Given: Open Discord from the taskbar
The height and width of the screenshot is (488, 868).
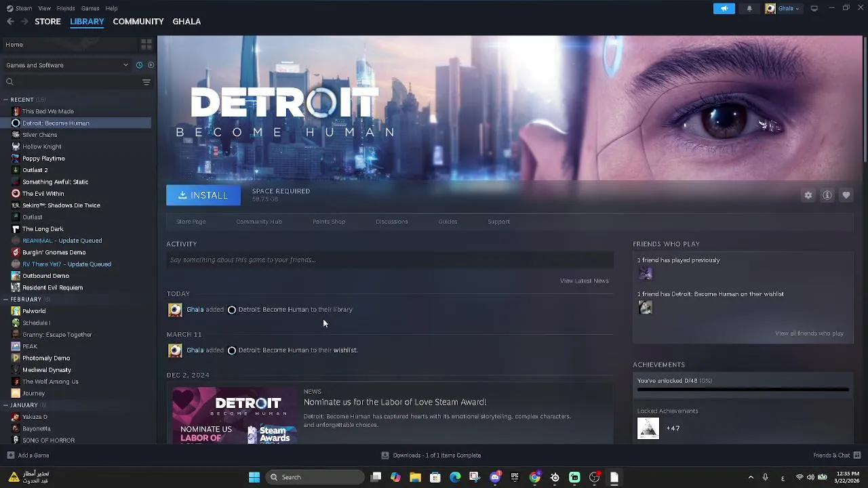Looking at the screenshot, I should coord(496,477).
